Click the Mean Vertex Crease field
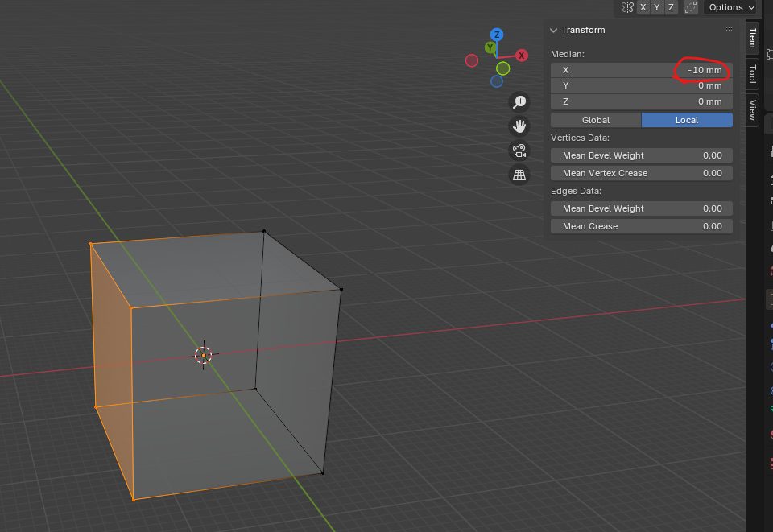Screen dimensions: 773x532 tap(642, 173)
